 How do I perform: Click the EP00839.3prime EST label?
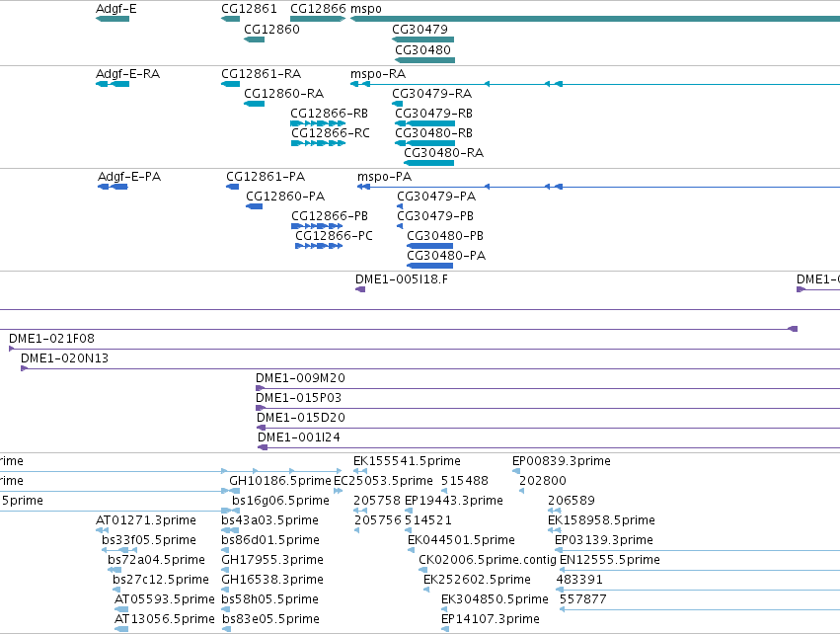pos(562,461)
